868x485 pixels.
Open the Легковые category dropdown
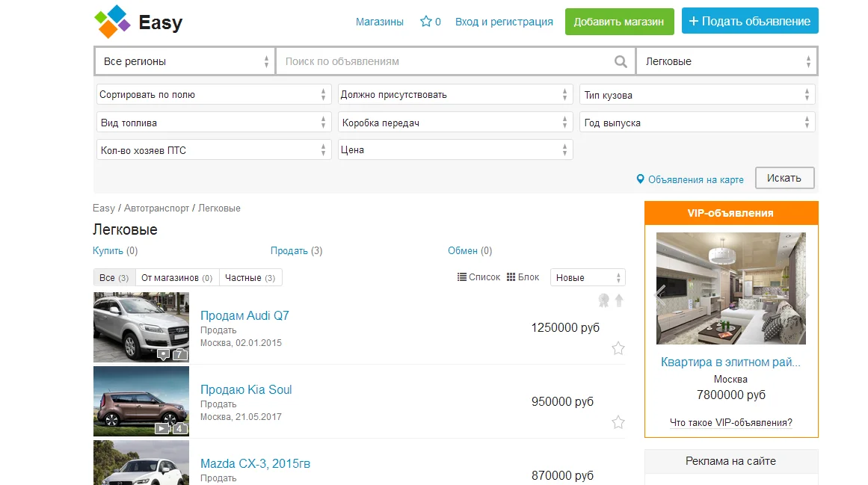click(x=727, y=61)
